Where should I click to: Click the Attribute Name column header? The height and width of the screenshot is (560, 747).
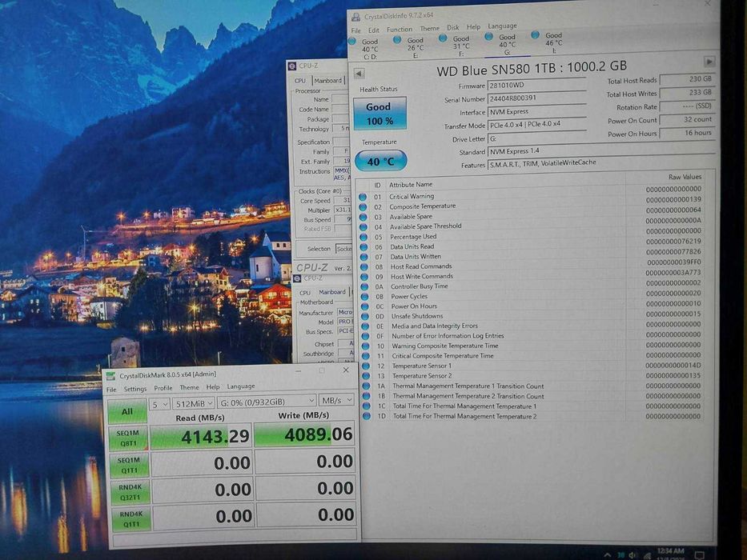pyautogui.click(x=411, y=184)
